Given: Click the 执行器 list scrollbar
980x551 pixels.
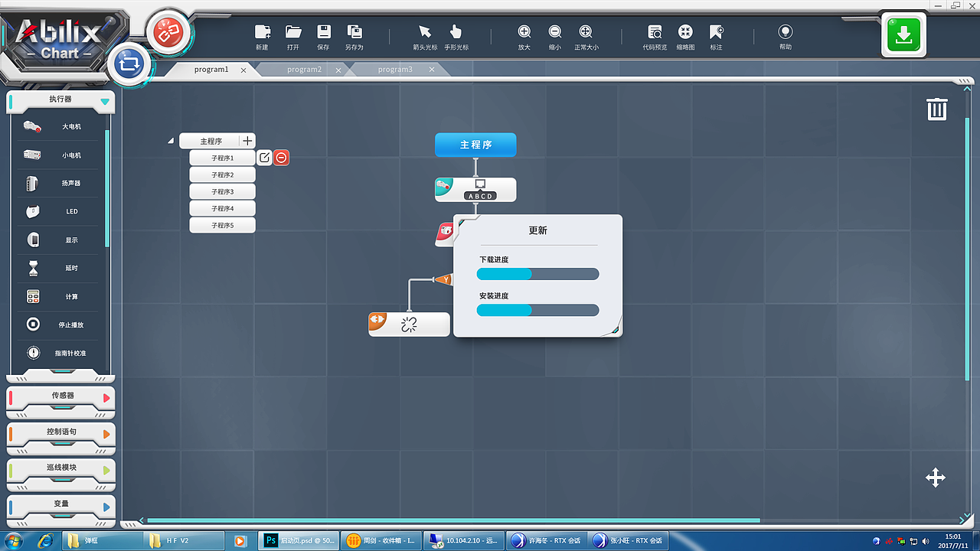Looking at the screenshot, I should tap(107, 188).
